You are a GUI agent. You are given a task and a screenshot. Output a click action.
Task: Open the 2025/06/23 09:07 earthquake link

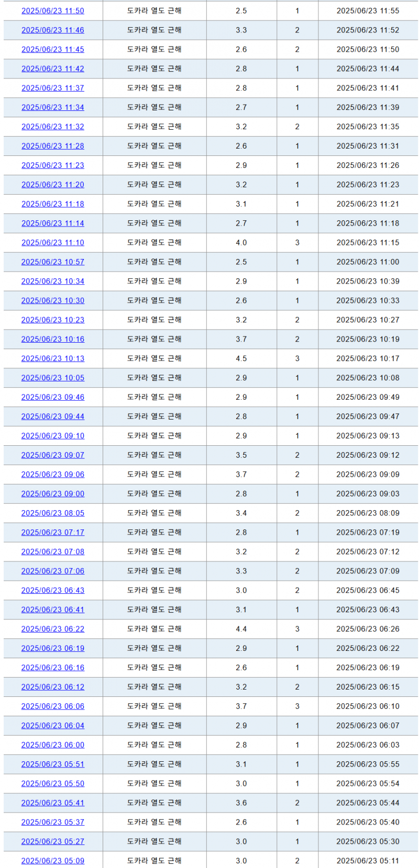click(53, 456)
